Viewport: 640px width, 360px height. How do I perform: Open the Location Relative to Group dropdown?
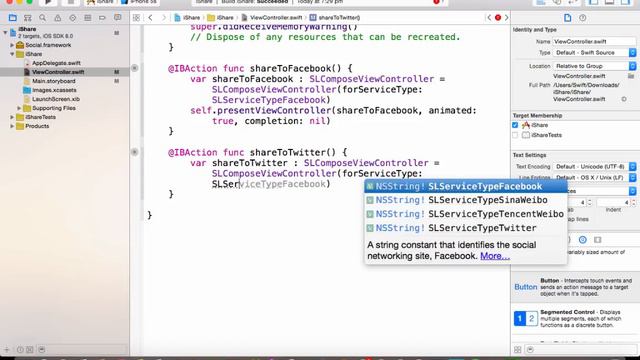[594, 66]
